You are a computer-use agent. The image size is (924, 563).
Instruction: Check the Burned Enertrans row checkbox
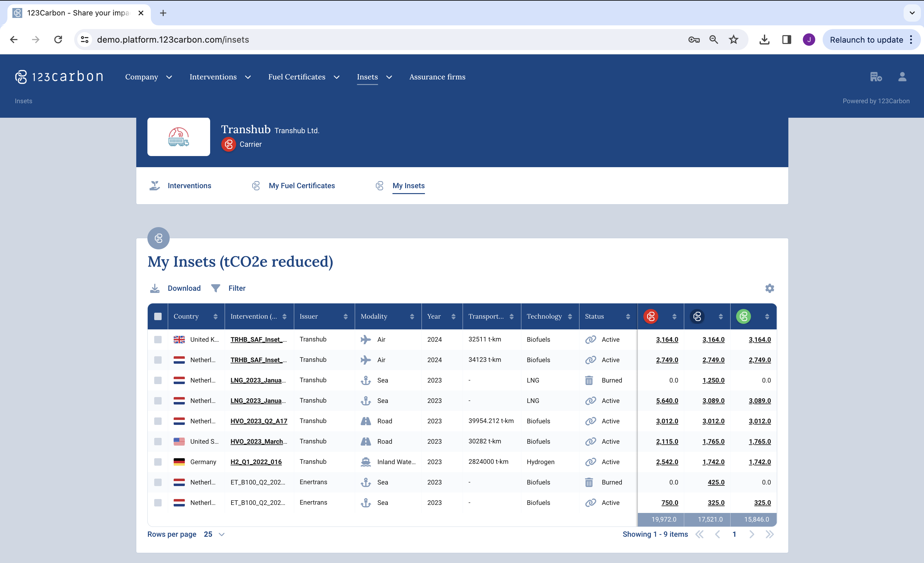[158, 482]
